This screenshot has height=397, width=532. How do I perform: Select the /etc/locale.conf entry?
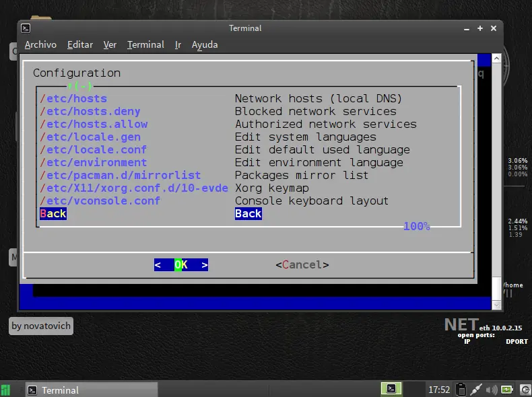[94, 150]
